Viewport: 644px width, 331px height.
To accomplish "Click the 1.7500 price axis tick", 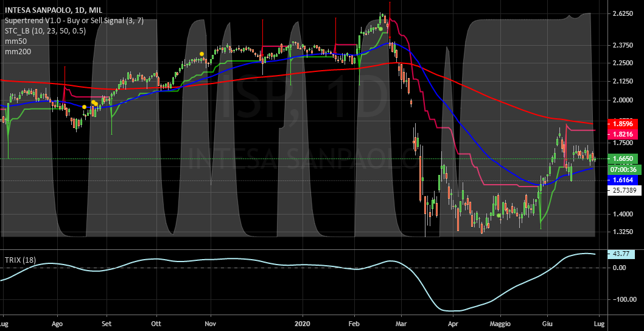I will (622, 143).
